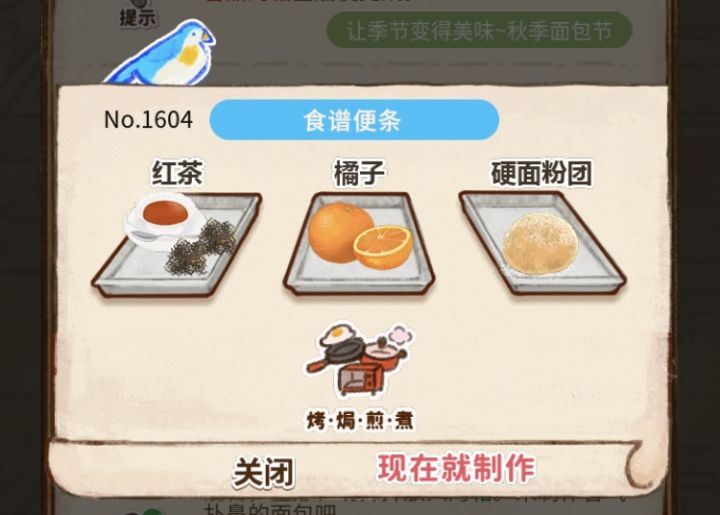Tap the fried egg on the frying pan
Image resolution: width=720 pixels, height=515 pixels.
[339, 336]
